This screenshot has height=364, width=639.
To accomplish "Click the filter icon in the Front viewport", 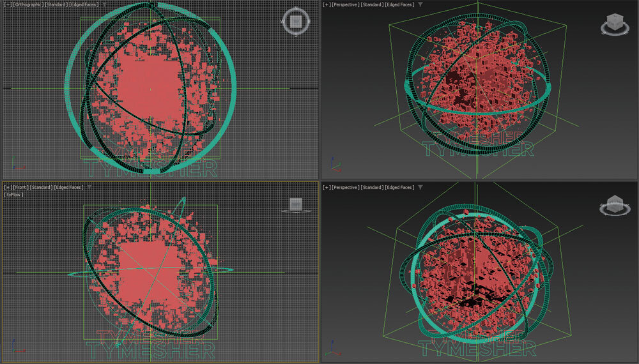I will (89, 187).
